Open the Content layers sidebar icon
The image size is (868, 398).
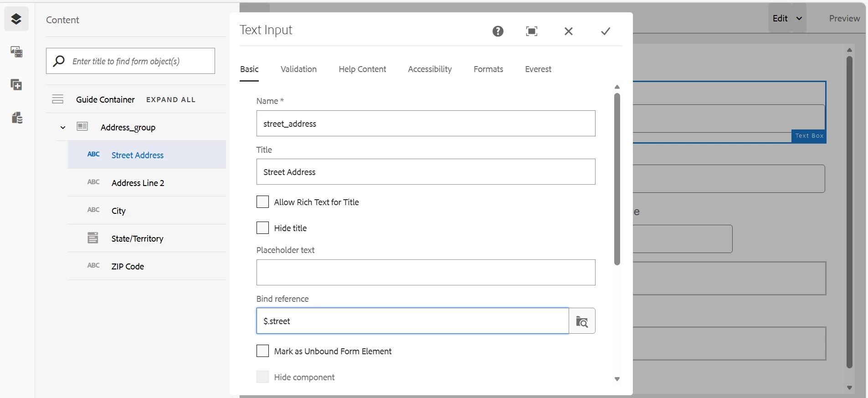click(x=16, y=19)
